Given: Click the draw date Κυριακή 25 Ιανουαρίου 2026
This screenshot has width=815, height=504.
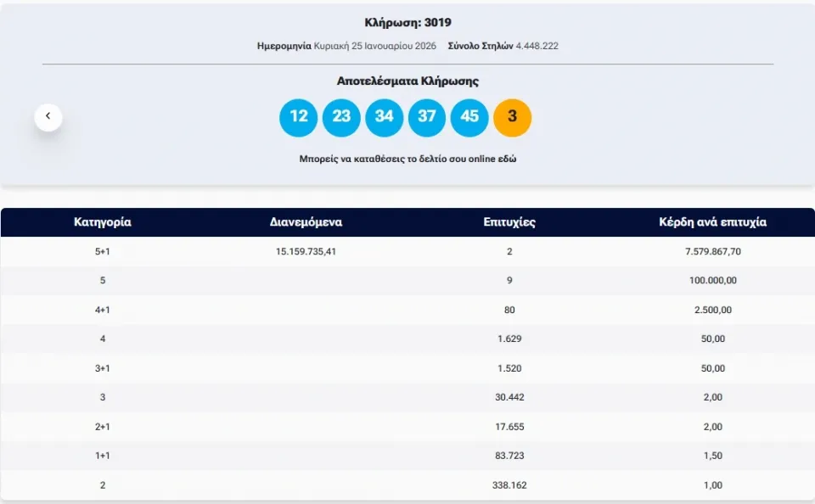Looking at the screenshot, I should point(374,46).
